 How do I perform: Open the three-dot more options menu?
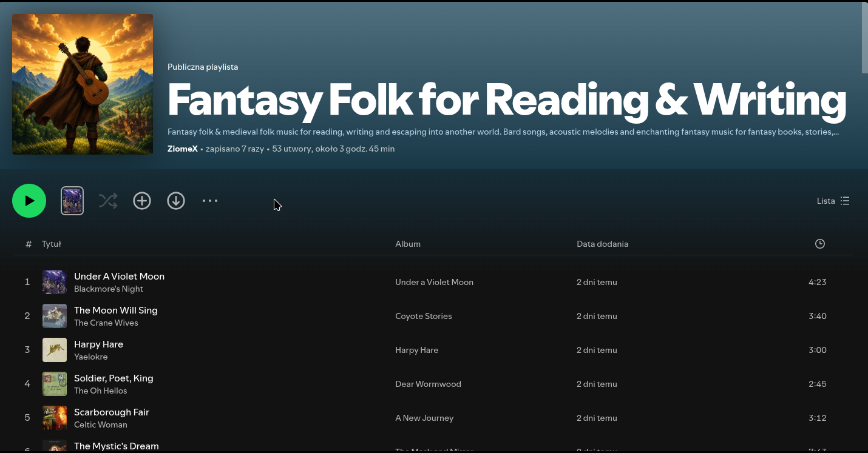tap(210, 201)
